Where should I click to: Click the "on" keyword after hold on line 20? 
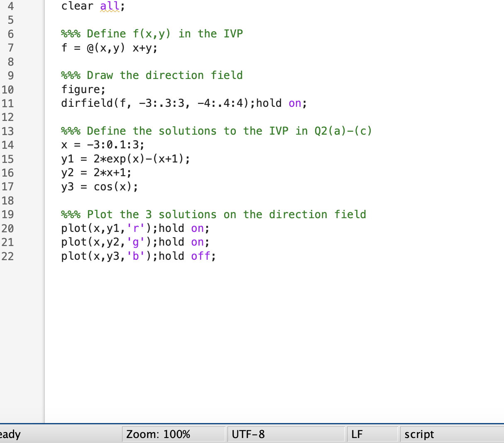198,228
